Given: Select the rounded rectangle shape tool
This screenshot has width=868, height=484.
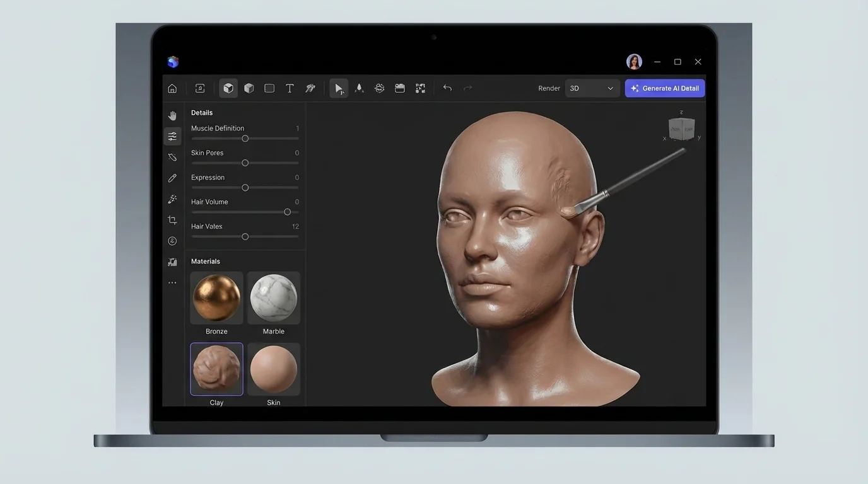Looking at the screenshot, I should coord(269,88).
